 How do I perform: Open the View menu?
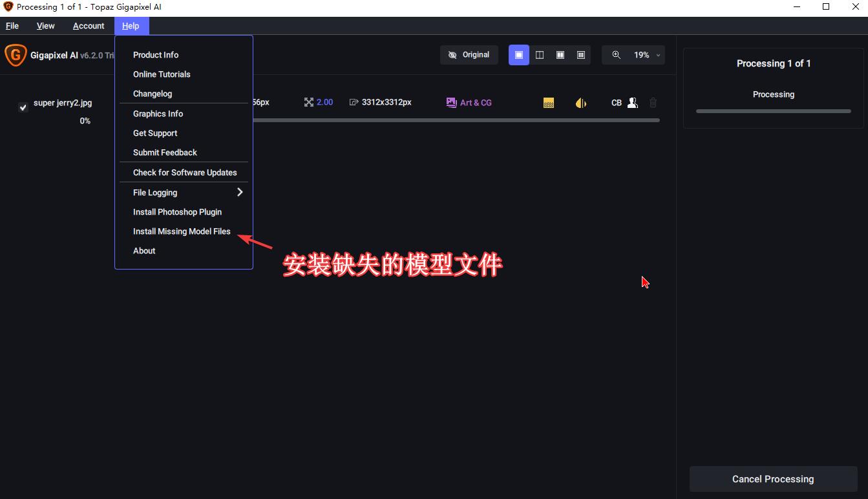(x=46, y=26)
